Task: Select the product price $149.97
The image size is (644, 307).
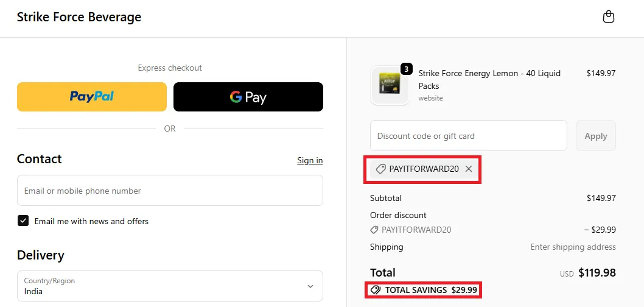Action: pyautogui.click(x=601, y=73)
